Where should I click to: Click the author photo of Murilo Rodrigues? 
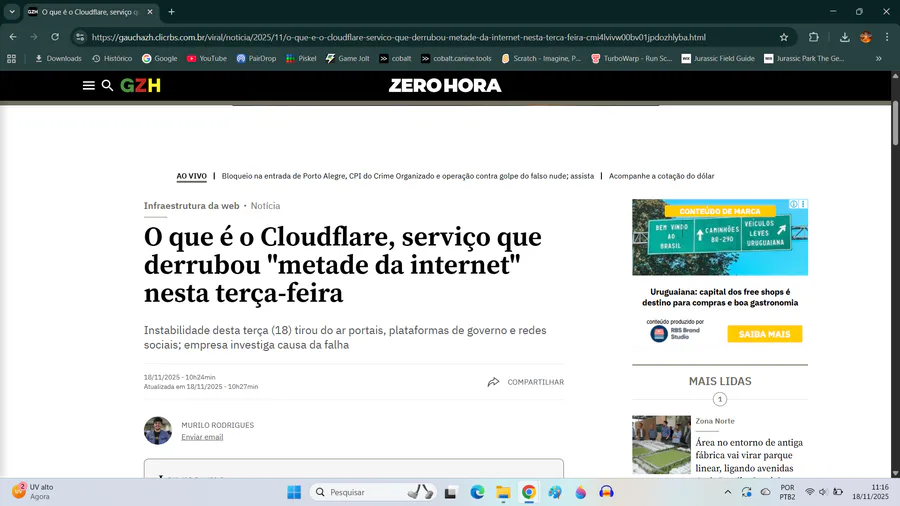158,431
